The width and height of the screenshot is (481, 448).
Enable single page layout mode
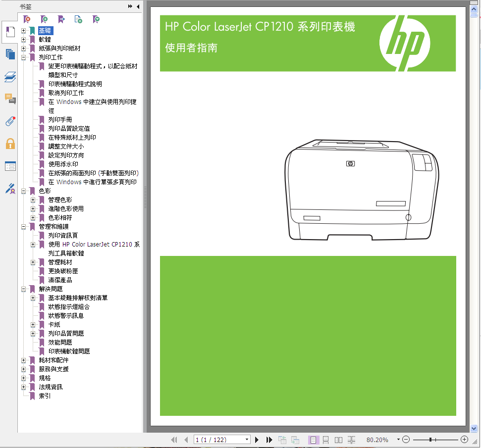pyautogui.click(x=313, y=440)
